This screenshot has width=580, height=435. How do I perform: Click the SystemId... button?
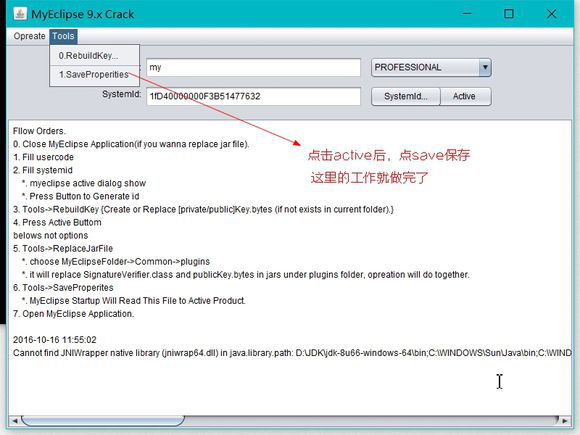click(406, 97)
